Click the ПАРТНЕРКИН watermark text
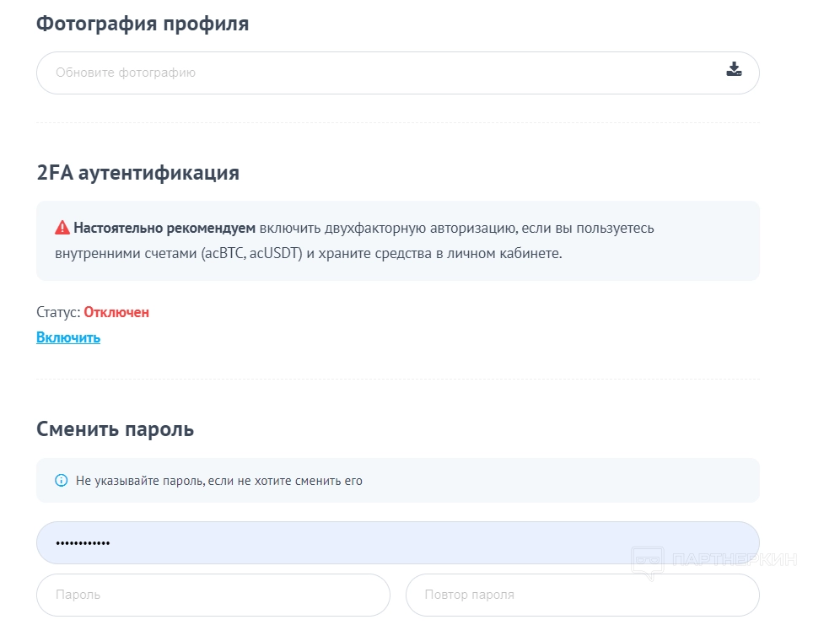This screenshot has width=840, height=625. tap(735, 559)
